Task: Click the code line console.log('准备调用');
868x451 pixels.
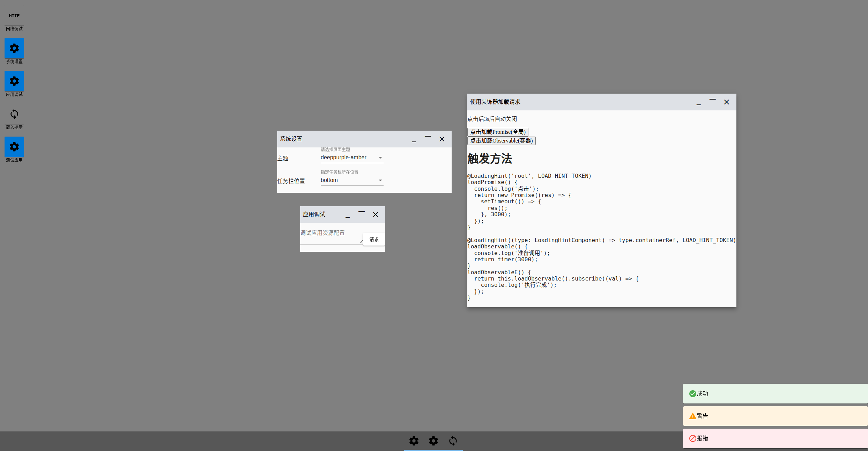Action: point(512,253)
